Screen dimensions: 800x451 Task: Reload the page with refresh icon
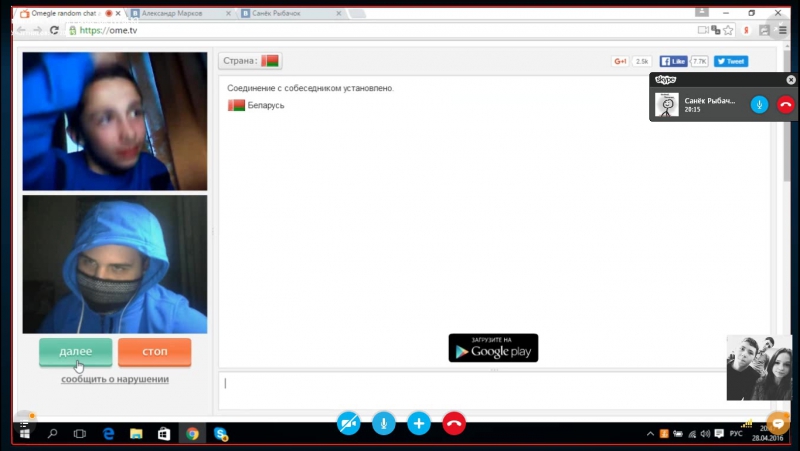click(x=55, y=30)
